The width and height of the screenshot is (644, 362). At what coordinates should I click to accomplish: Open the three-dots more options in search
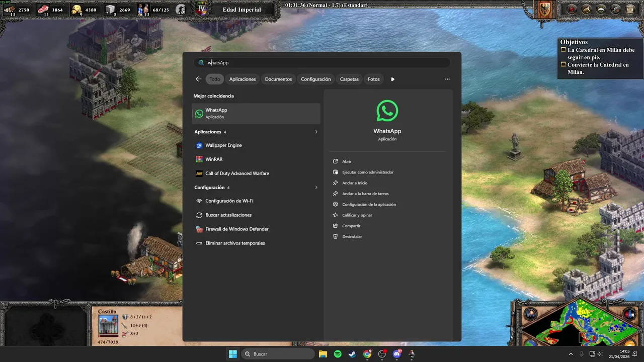click(x=447, y=79)
